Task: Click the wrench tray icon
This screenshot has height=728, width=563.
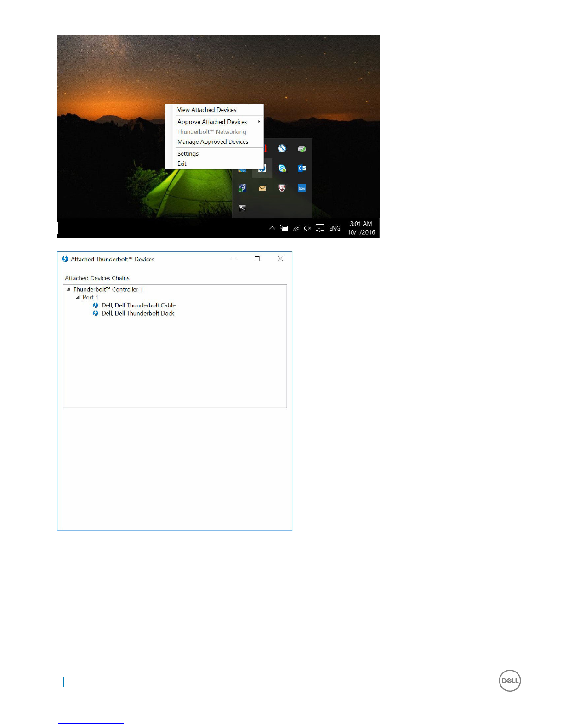Action: click(x=242, y=208)
